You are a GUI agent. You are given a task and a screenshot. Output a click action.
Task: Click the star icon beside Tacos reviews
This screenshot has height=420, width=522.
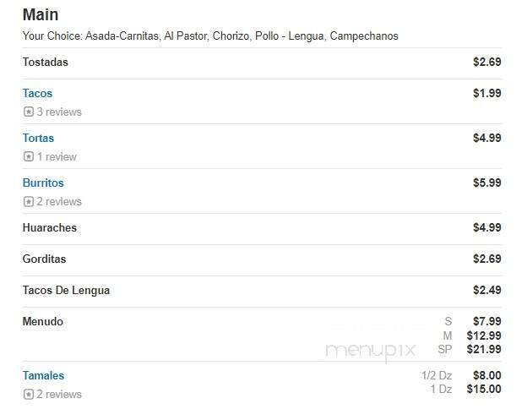(x=28, y=112)
